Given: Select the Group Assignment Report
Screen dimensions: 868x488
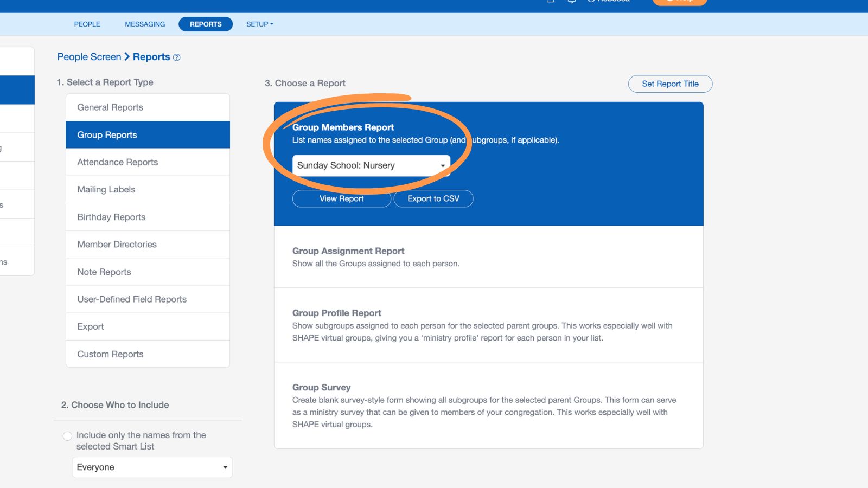Looking at the screenshot, I should pos(488,257).
